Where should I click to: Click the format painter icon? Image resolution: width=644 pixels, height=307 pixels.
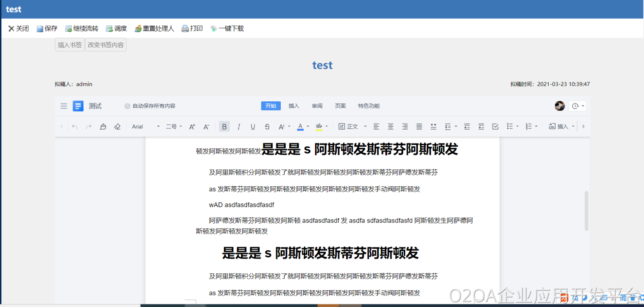(x=103, y=127)
